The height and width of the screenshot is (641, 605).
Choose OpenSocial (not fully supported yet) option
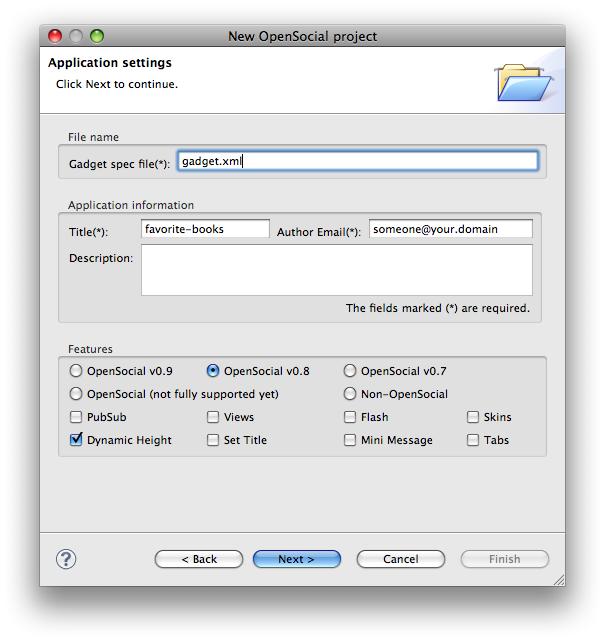pos(76,394)
